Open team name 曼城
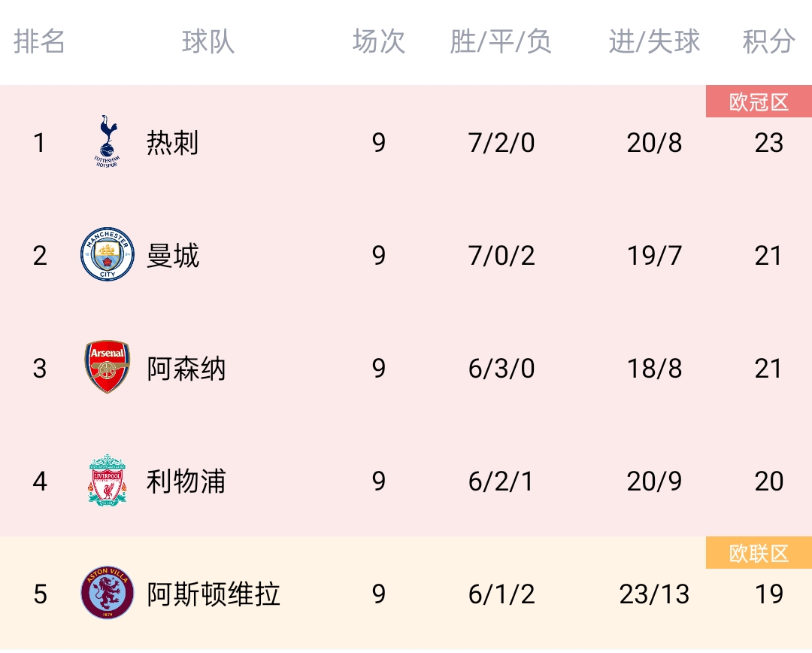The height and width of the screenshot is (653, 812). [x=172, y=256]
